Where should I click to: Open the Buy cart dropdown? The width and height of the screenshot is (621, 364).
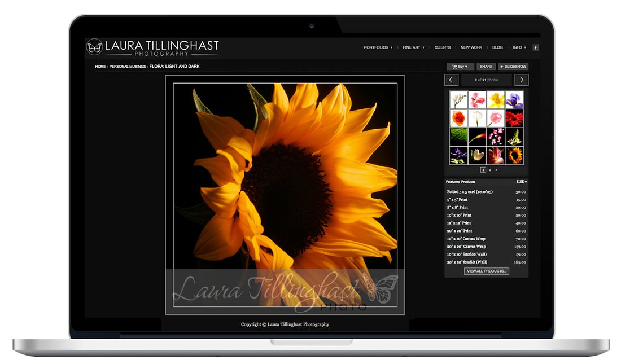tap(460, 67)
